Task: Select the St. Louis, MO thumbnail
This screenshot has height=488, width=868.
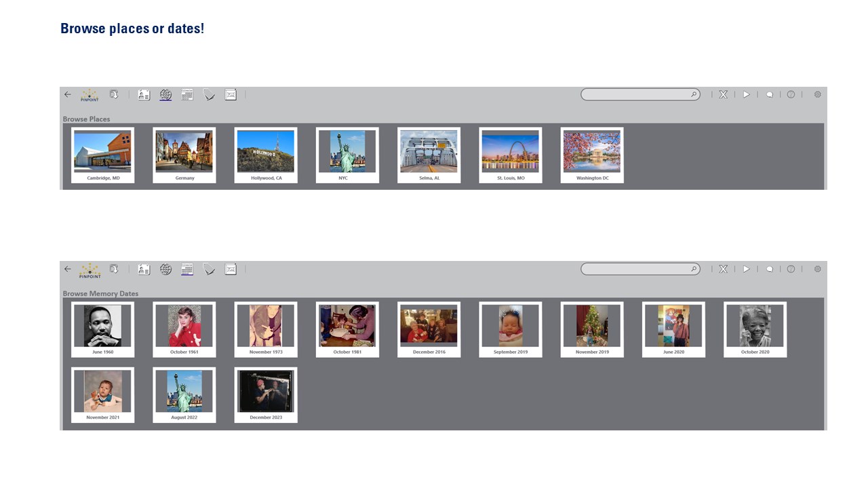Action: coord(511,155)
